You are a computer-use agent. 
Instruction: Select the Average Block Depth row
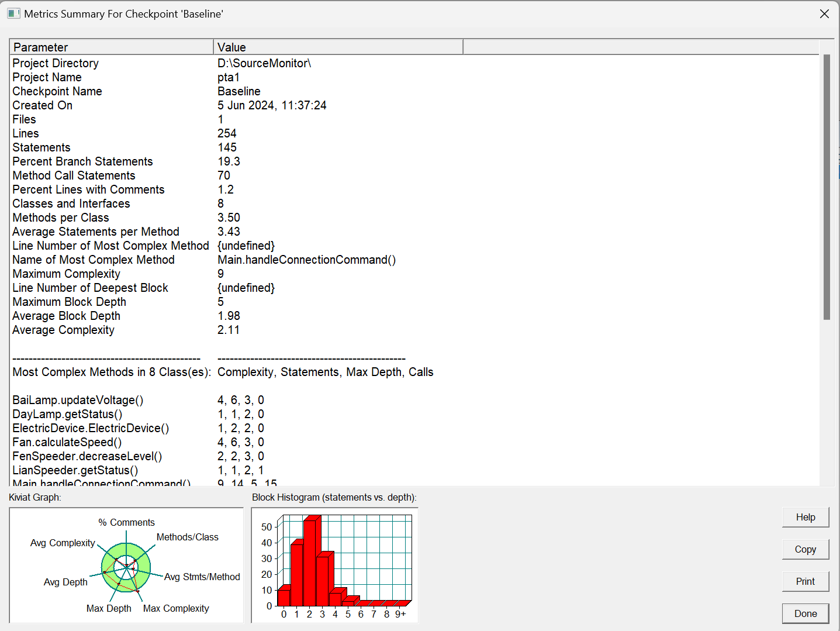click(414, 316)
